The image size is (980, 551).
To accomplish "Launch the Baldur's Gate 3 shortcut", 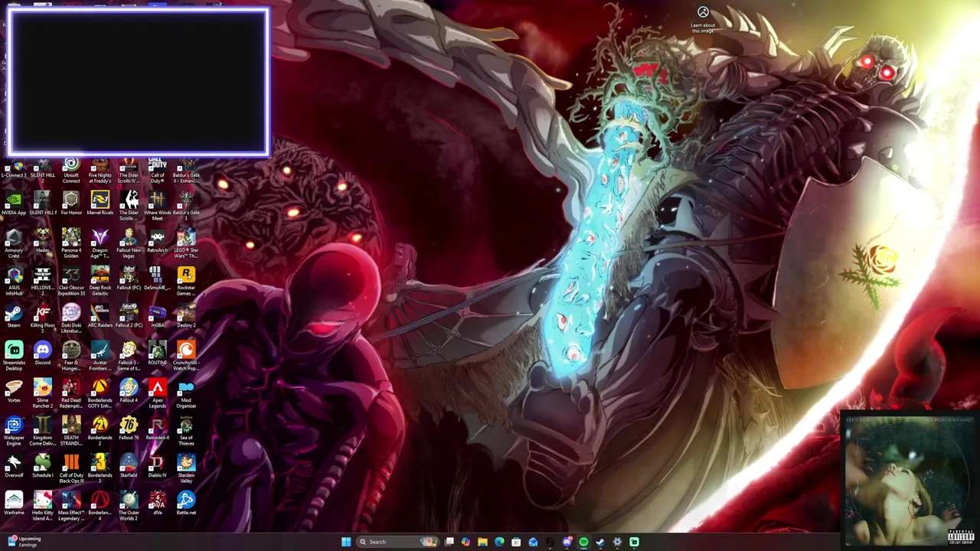I will (x=186, y=207).
